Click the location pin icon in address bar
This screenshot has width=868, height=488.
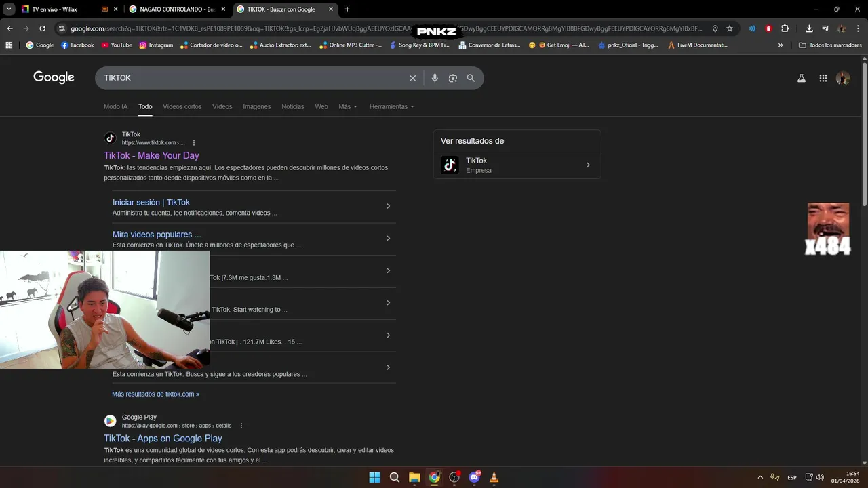715,28
